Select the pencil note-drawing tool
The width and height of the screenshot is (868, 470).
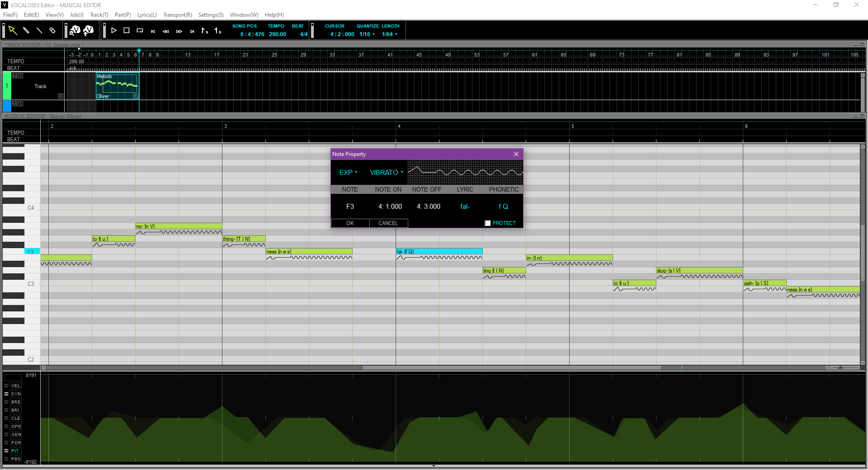click(26, 30)
